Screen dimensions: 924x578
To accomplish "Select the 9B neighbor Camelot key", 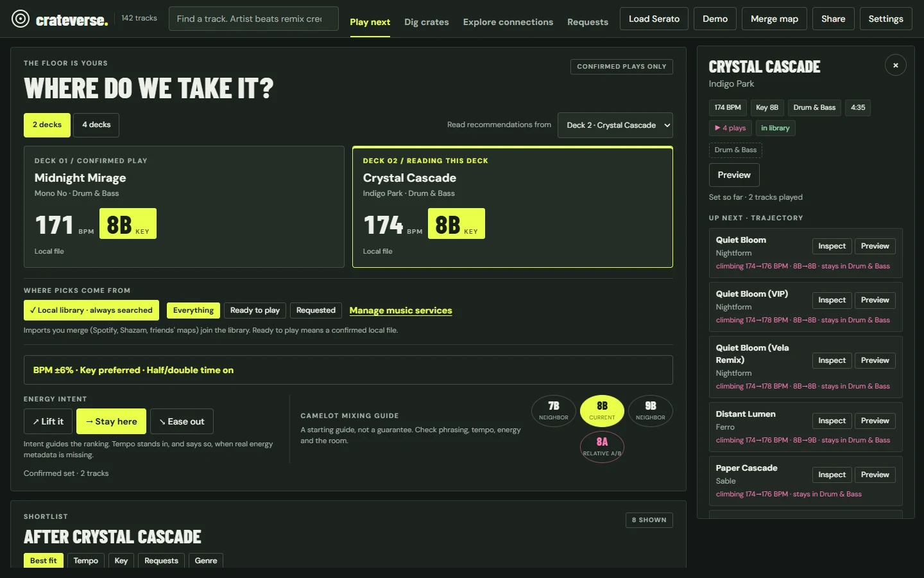I will tap(651, 411).
